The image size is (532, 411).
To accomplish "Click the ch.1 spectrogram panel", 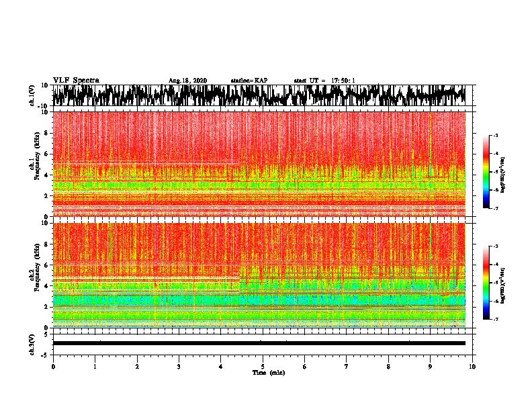I will click(259, 164).
